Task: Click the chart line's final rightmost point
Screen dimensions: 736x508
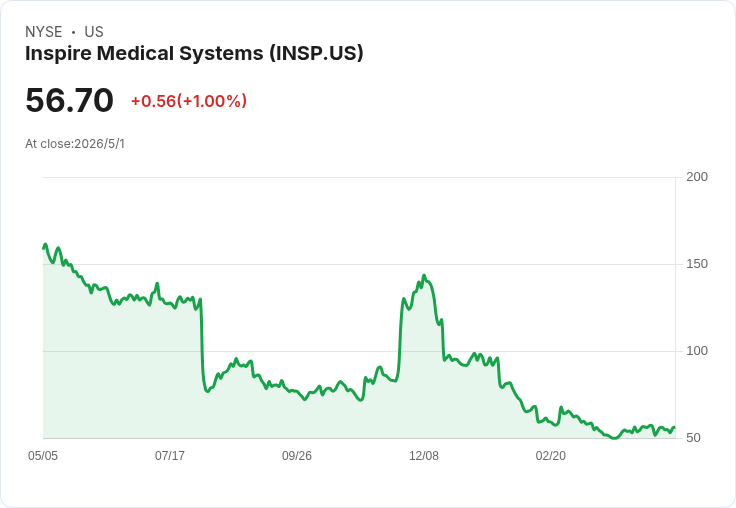Action: pyautogui.click(x=675, y=427)
